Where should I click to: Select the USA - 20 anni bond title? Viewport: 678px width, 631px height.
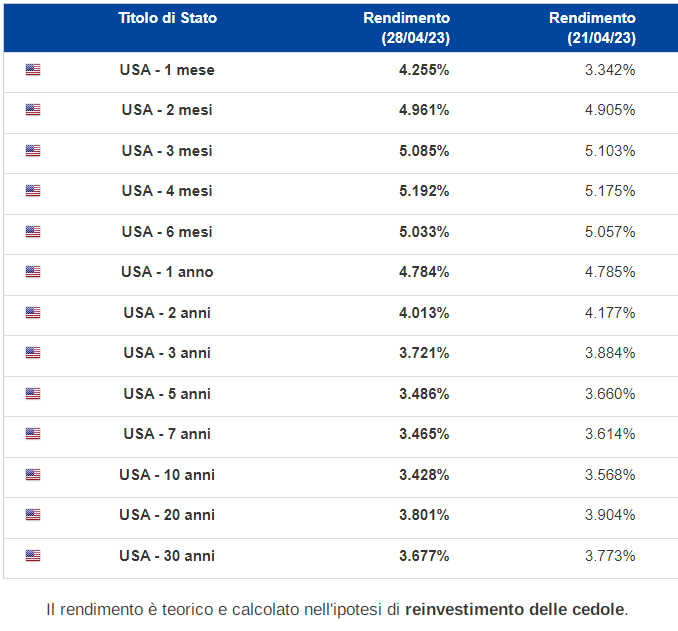click(x=167, y=515)
